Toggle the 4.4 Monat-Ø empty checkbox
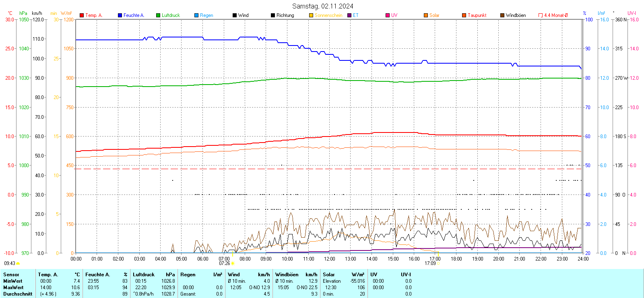The height and width of the screenshot is (298, 644). click(541, 15)
